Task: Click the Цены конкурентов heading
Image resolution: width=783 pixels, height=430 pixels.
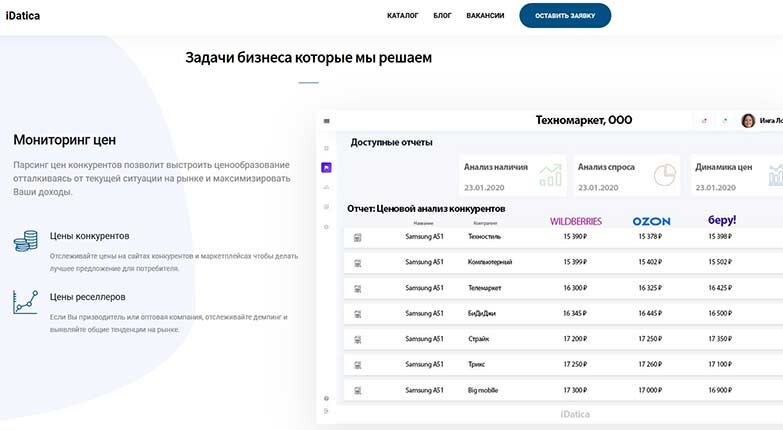Action: click(89, 236)
